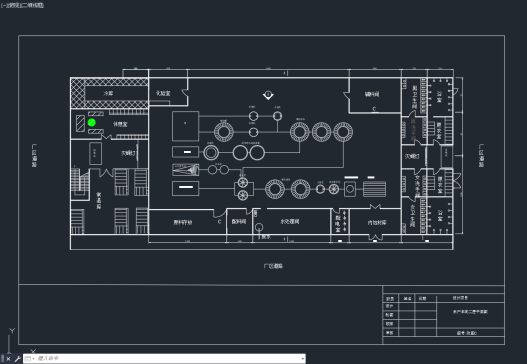The image size is (527, 364).
Task: Open command line customization via wrench icon
Action: (17, 359)
